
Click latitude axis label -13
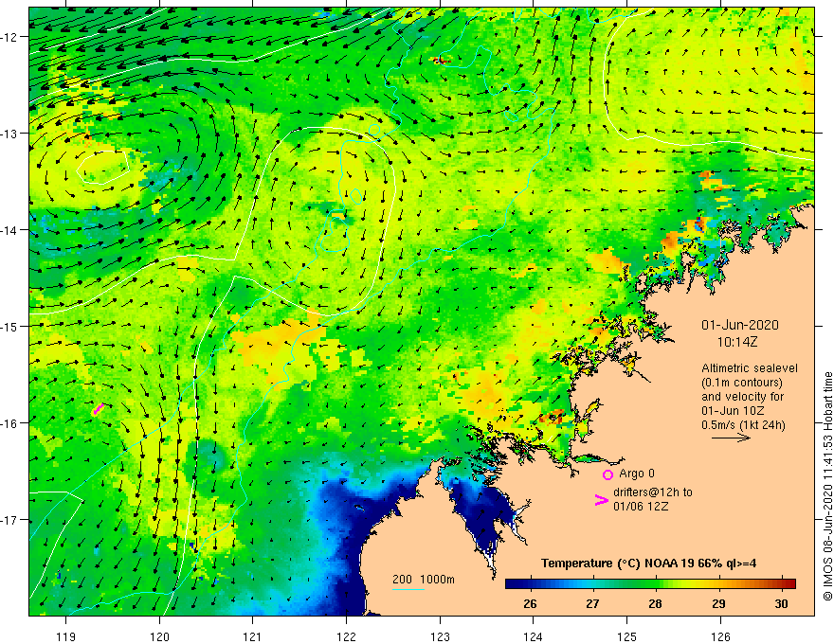pos(9,134)
